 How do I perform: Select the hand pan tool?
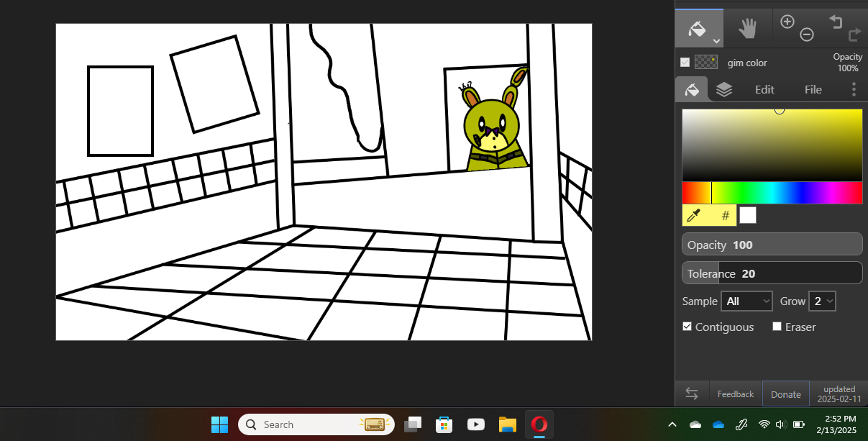click(x=748, y=28)
